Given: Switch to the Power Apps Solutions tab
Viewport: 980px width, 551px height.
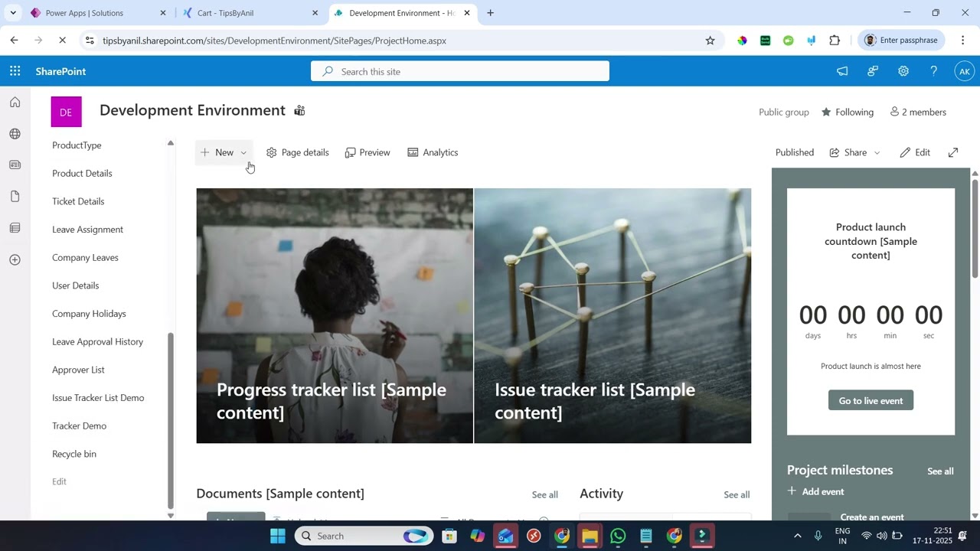Looking at the screenshot, I should coord(98,13).
